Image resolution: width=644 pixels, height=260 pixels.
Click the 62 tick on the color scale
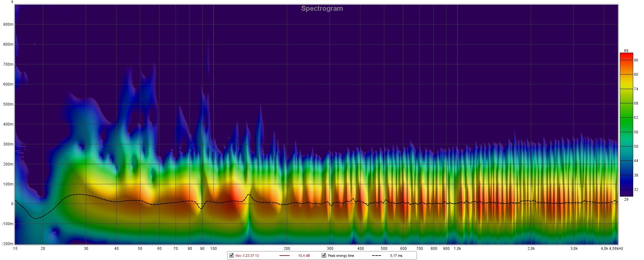(636, 118)
